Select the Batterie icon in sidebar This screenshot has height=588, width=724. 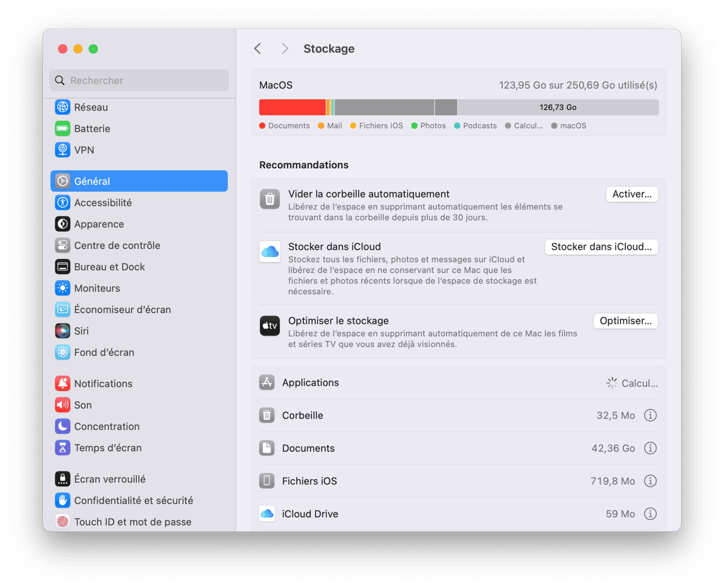63,129
